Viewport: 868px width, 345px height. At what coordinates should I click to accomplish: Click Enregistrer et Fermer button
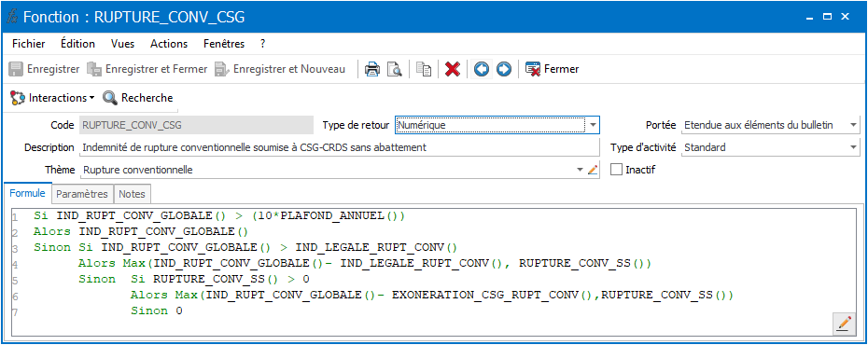click(x=147, y=69)
